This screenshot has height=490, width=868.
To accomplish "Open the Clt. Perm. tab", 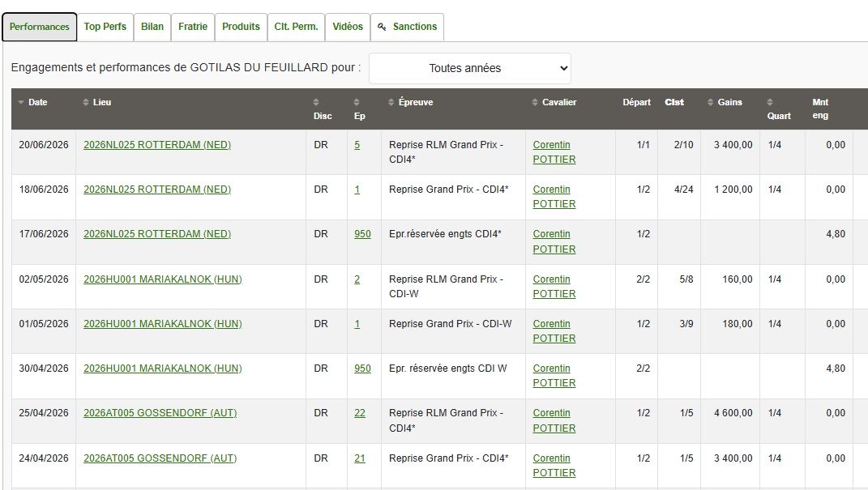I will (x=296, y=27).
